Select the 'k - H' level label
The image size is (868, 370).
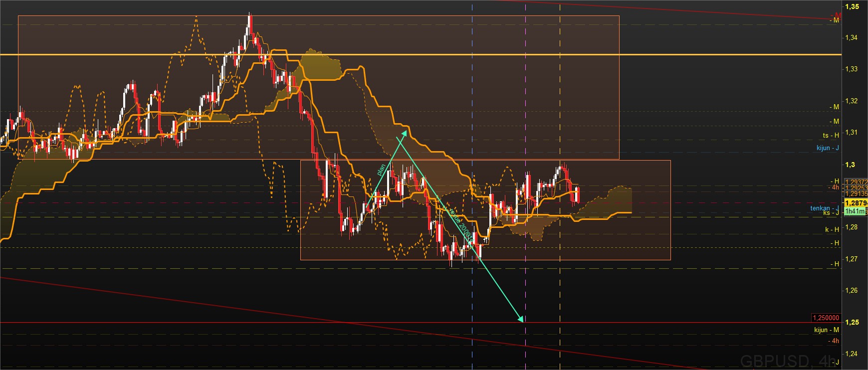pos(832,229)
